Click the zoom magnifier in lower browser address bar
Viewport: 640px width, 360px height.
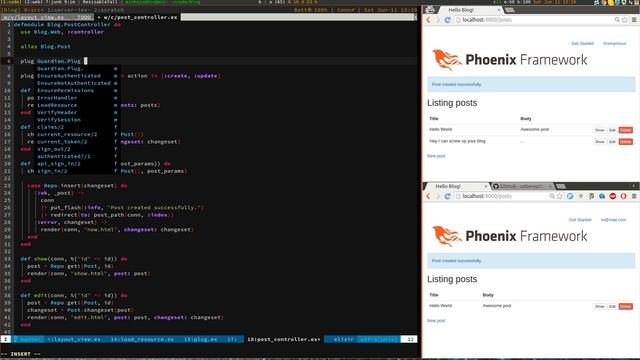click(x=552, y=196)
